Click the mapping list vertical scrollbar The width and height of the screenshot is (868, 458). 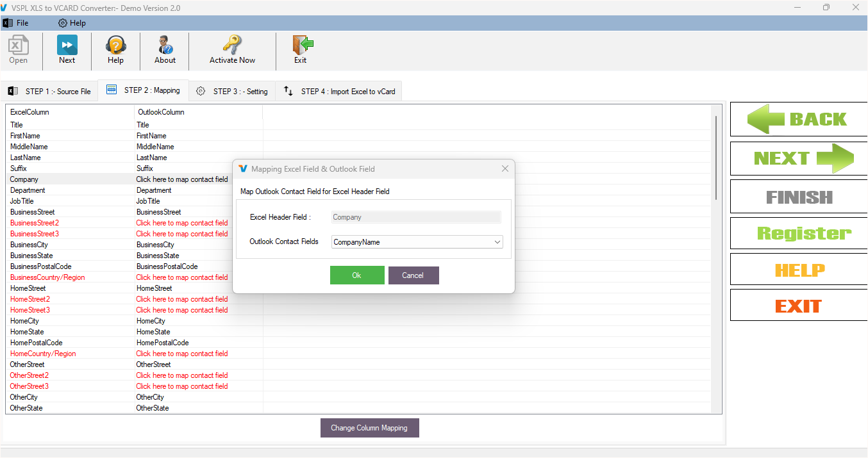[717, 158]
